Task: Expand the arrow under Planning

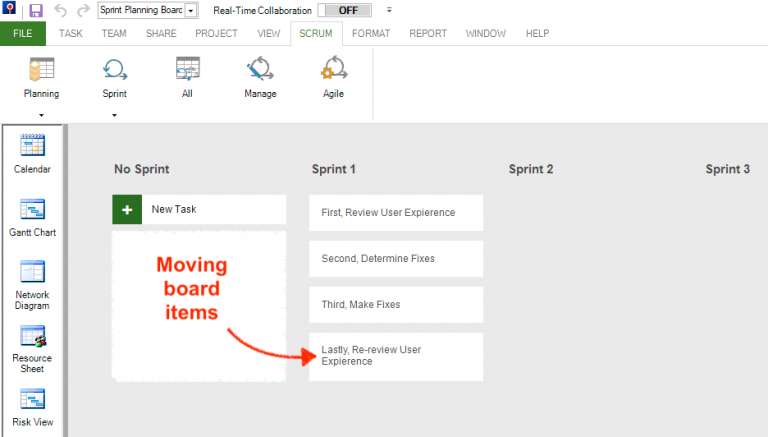Action: 41,115
